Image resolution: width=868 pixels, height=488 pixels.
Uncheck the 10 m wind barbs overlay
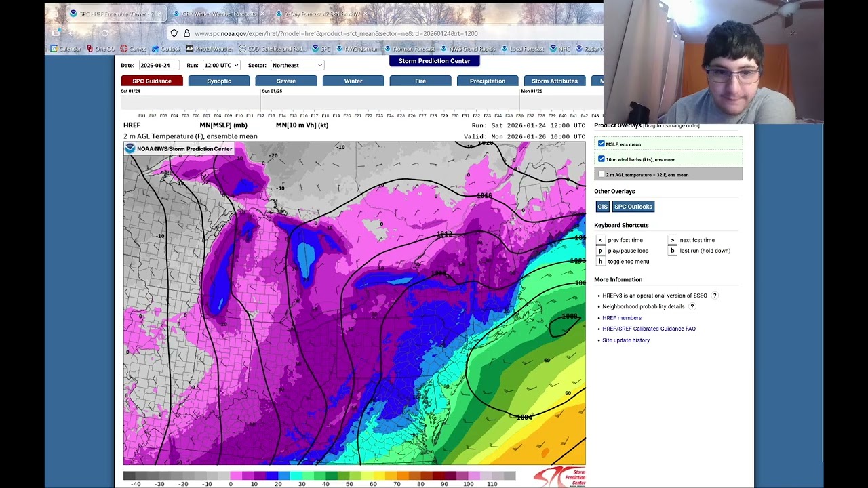coord(601,159)
